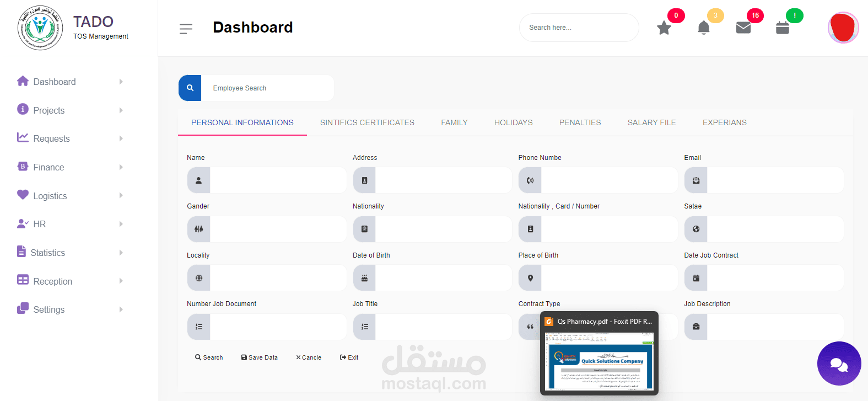
Task: Click the briefcase icon in Job Description field
Action: point(696,327)
